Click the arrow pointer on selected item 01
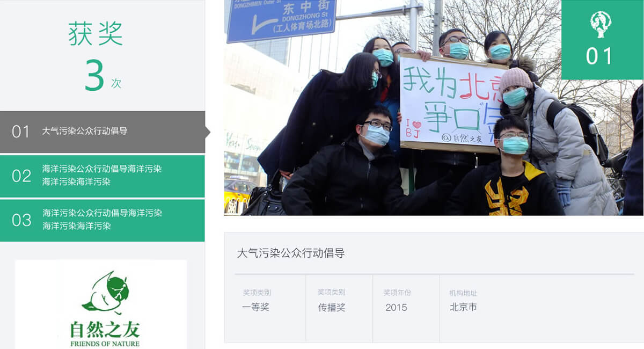 click(208, 132)
